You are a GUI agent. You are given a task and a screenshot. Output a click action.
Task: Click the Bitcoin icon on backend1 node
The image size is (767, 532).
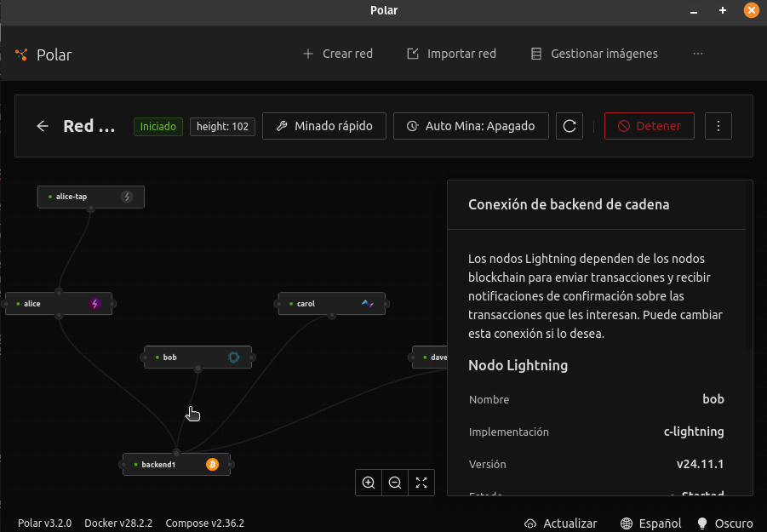212,464
